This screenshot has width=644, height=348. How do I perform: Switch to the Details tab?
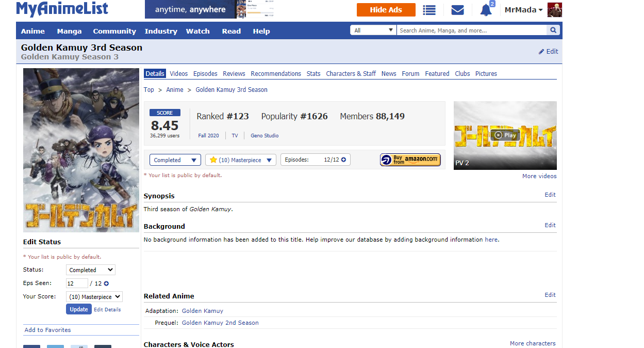[x=155, y=74]
